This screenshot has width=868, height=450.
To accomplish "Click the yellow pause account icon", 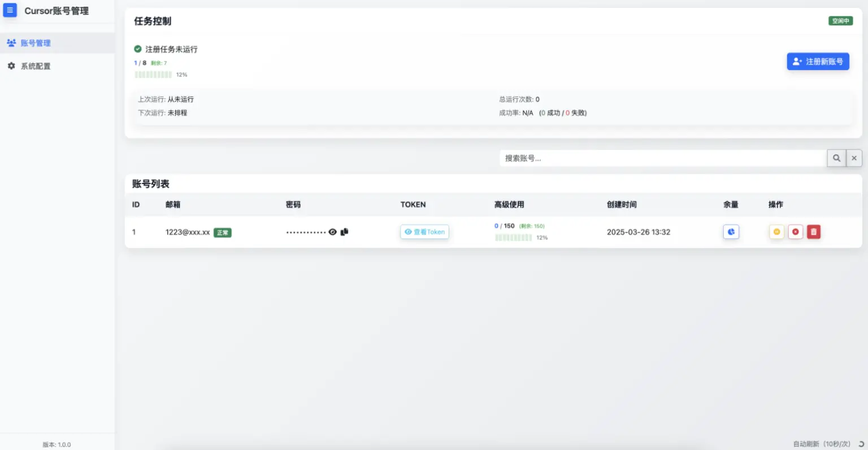I will [x=776, y=231].
